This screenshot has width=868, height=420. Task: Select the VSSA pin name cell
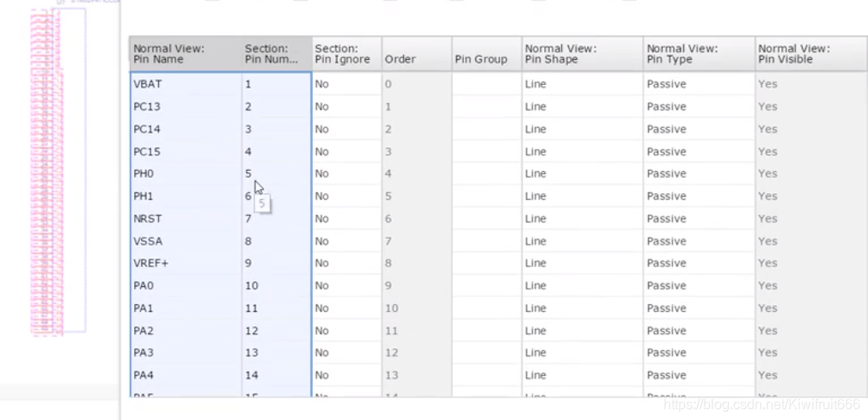[x=185, y=241]
